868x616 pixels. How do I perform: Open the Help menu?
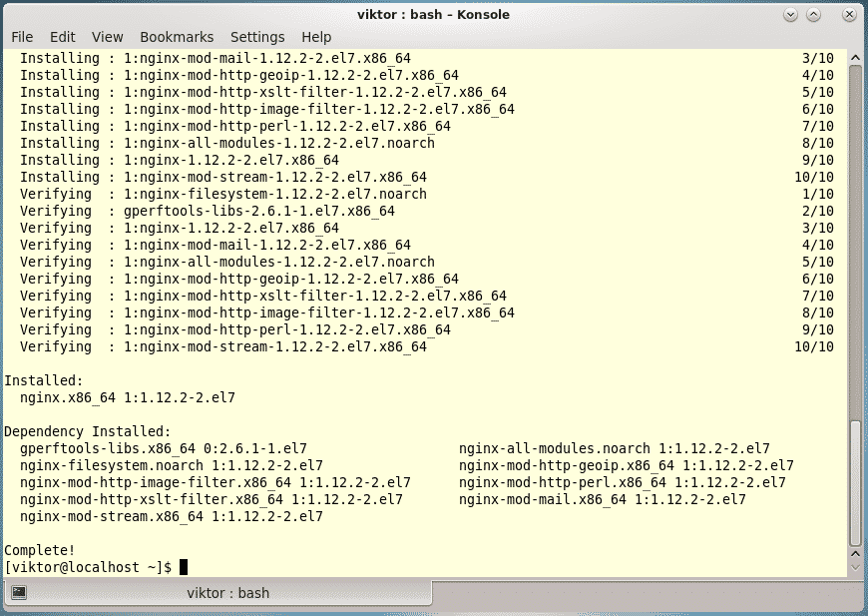pos(316,37)
